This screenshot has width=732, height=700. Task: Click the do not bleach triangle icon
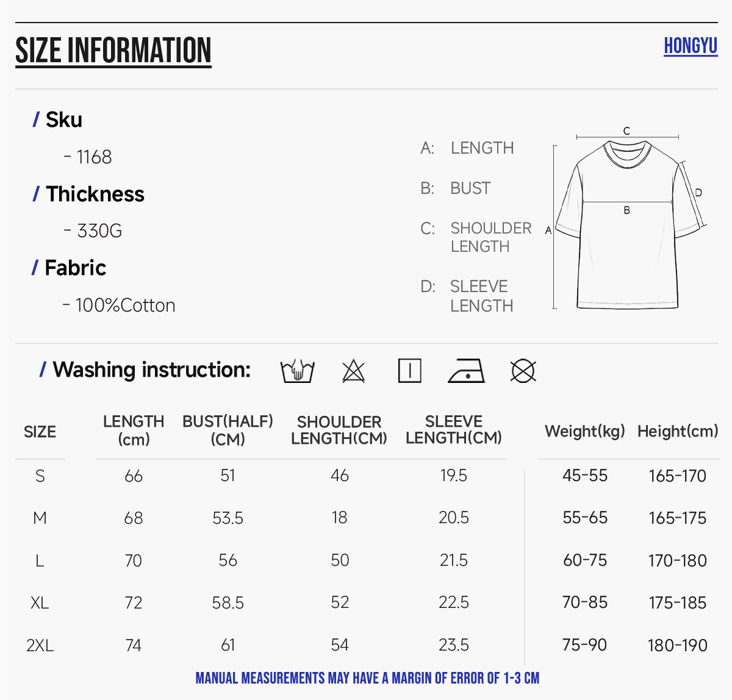pyautogui.click(x=353, y=370)
